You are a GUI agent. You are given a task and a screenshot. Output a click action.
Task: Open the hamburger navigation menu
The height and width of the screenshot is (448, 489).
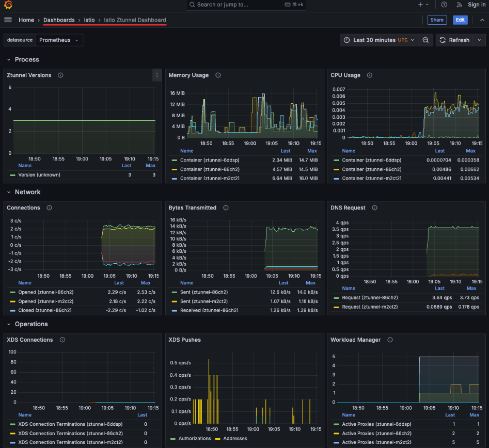click(8, 20)
